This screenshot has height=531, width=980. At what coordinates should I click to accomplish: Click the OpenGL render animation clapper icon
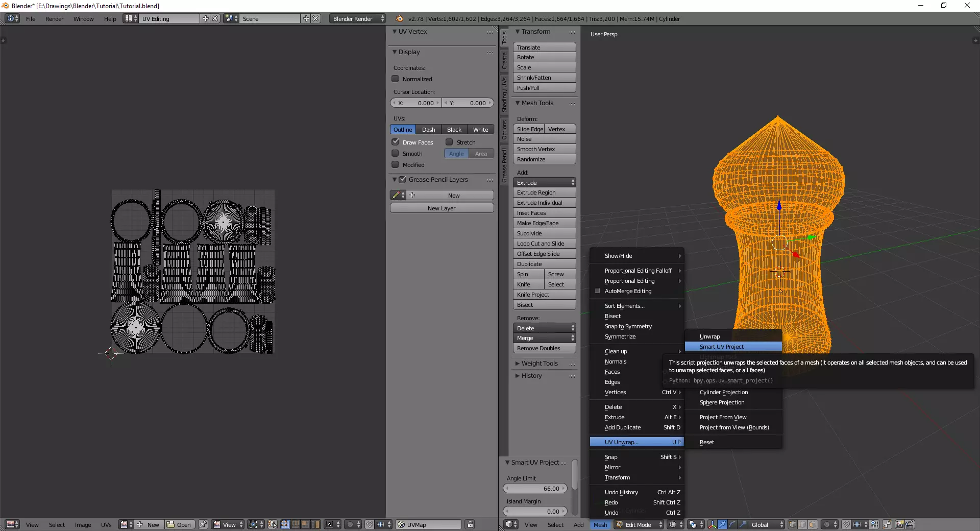click(x=910, y=524)
